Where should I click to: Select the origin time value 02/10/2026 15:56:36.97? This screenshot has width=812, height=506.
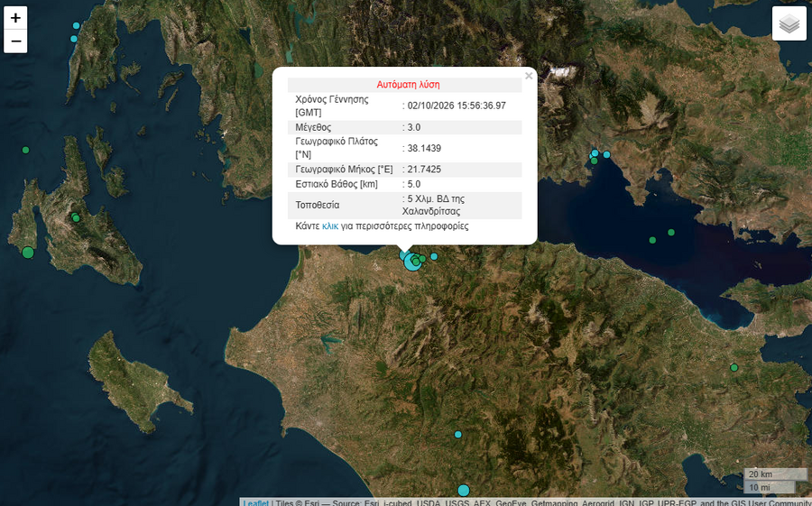coord(457,106)
